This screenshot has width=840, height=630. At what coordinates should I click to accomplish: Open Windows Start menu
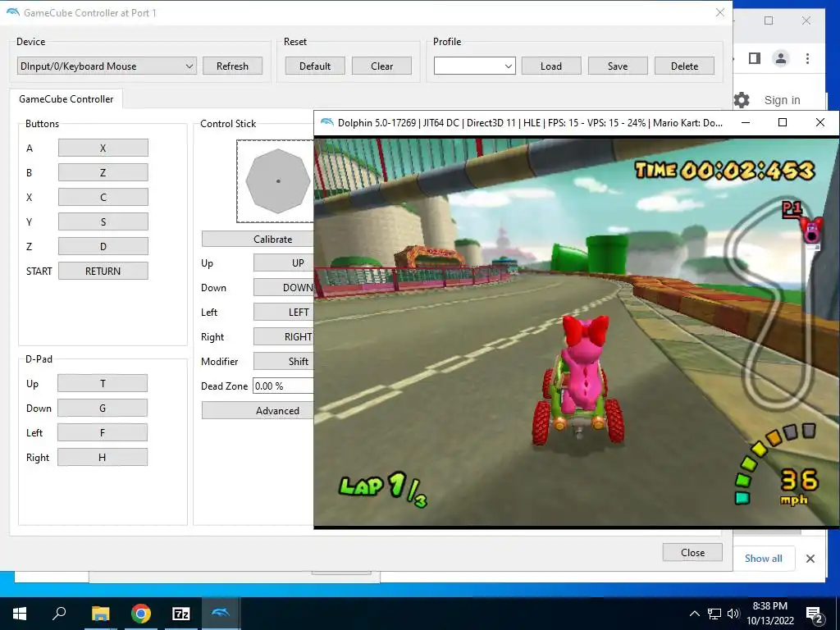tap(20, 614)
